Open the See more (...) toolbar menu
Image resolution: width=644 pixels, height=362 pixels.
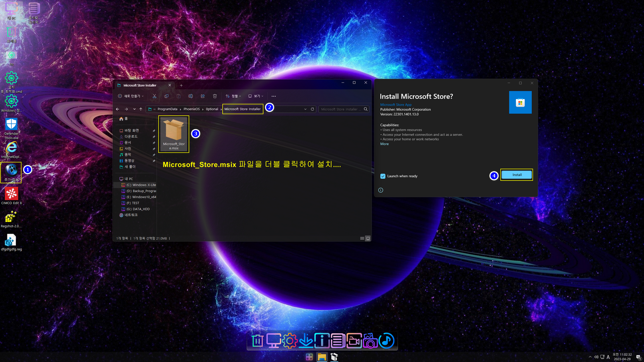[x=274, y=96]
